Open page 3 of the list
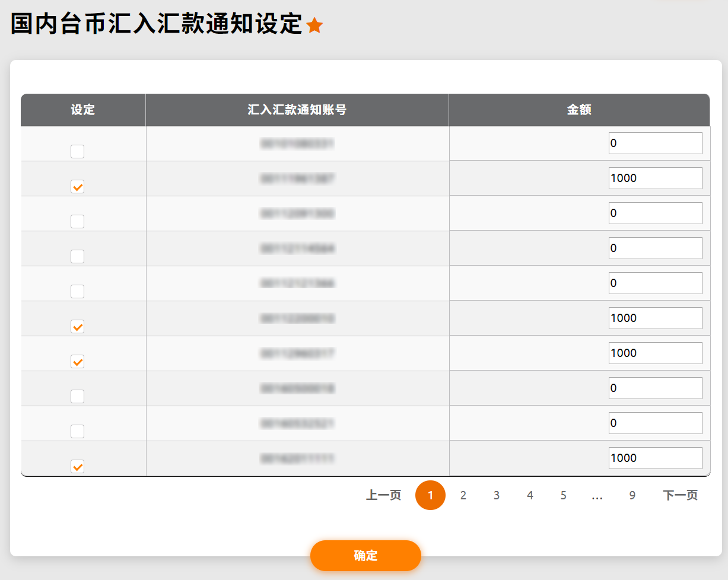The image size is (728, 580). coord(497,495)
